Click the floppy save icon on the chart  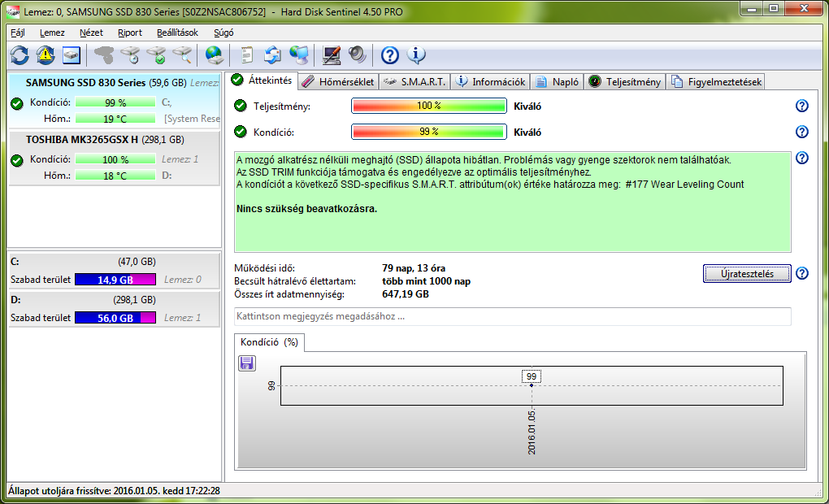pyautogui.click(x=247, y=363)
